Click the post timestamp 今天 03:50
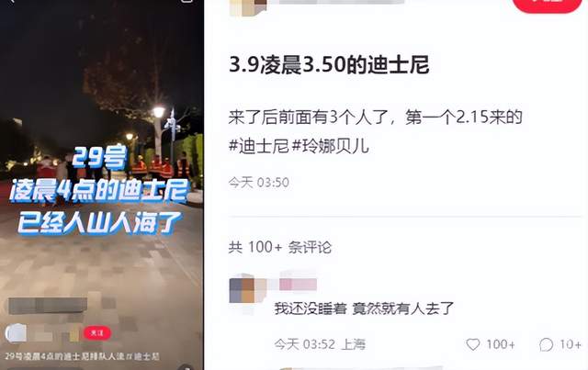 click(x=259, y=183)
